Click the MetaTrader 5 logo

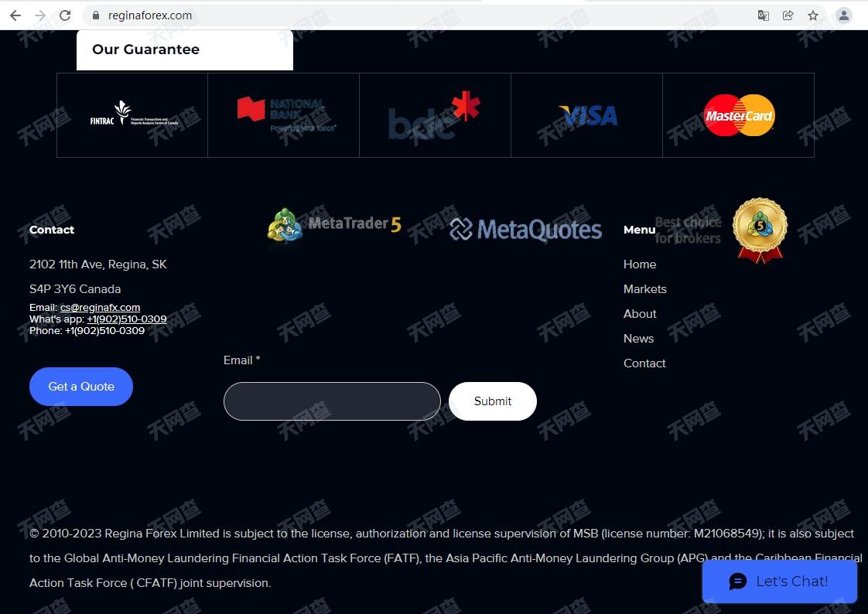[x=333, y=224]
